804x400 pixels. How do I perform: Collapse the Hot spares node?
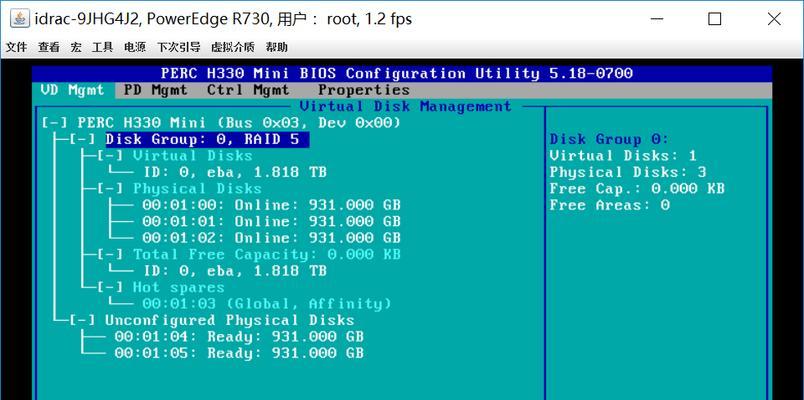[110, 287]
